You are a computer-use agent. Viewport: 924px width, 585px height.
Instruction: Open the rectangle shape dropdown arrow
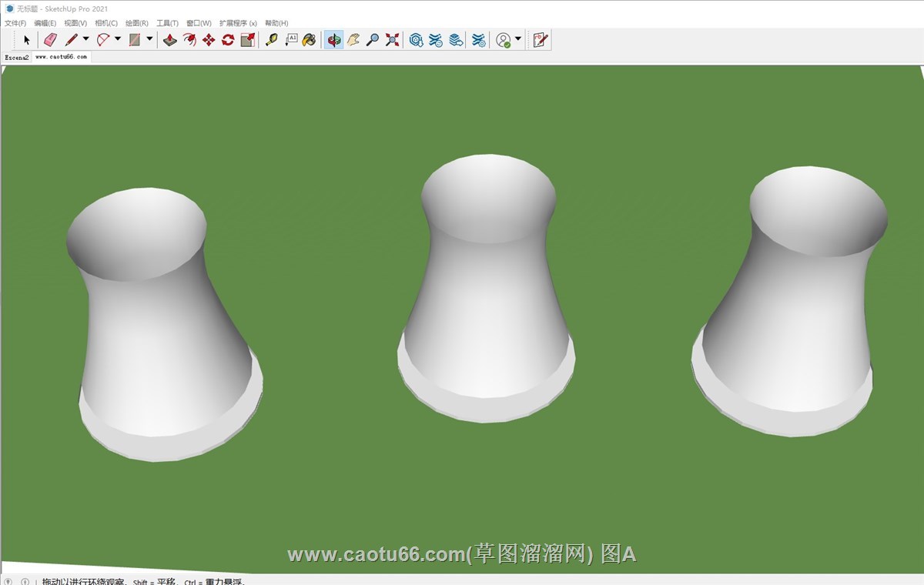click(149, 39)
